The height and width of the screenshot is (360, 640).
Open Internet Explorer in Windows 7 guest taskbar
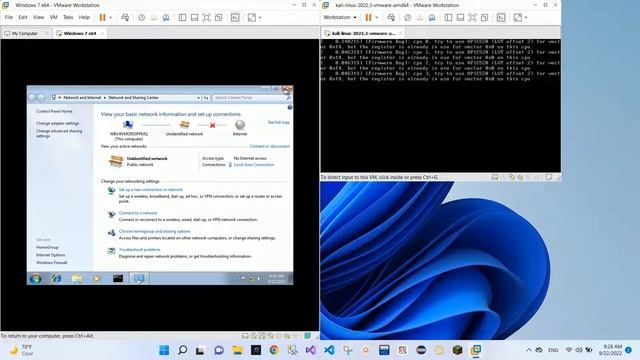tap(56, 279)
